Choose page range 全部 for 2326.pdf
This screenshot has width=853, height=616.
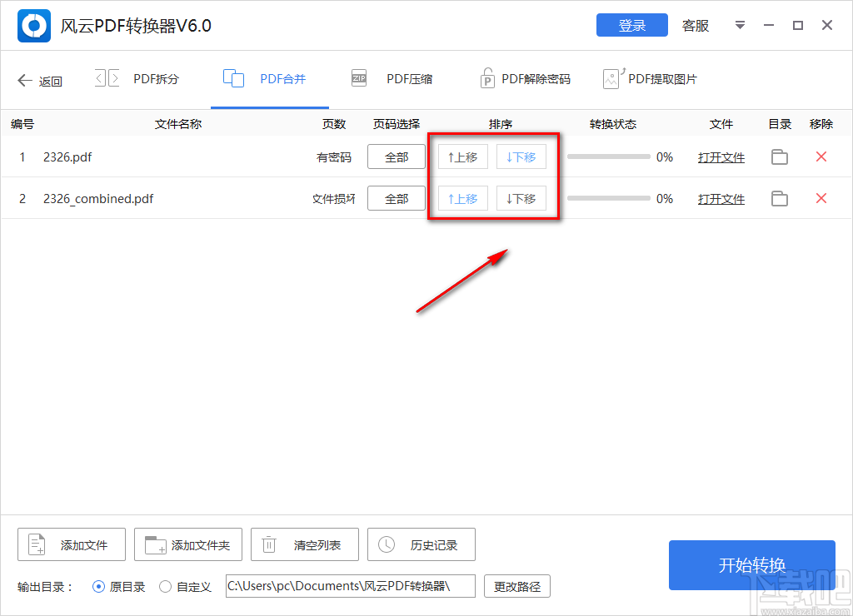tap(396, 157)
